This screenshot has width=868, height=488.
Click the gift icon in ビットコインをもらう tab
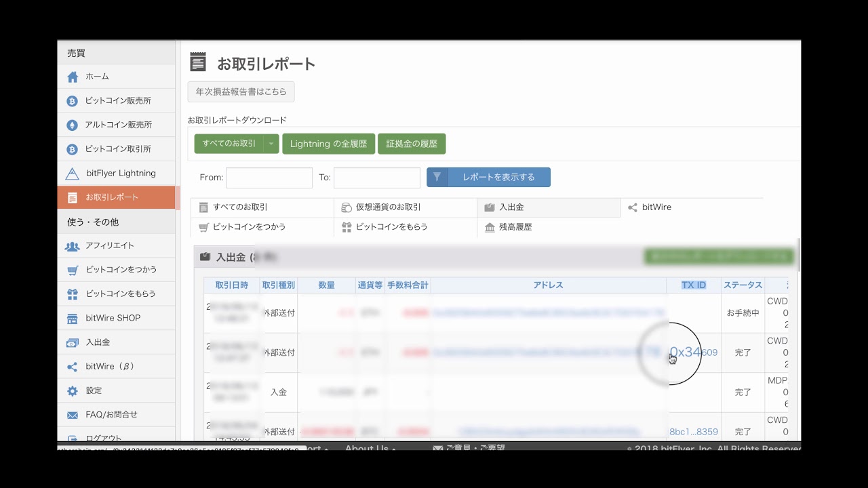pyautogui.click(x=347, y=228)
